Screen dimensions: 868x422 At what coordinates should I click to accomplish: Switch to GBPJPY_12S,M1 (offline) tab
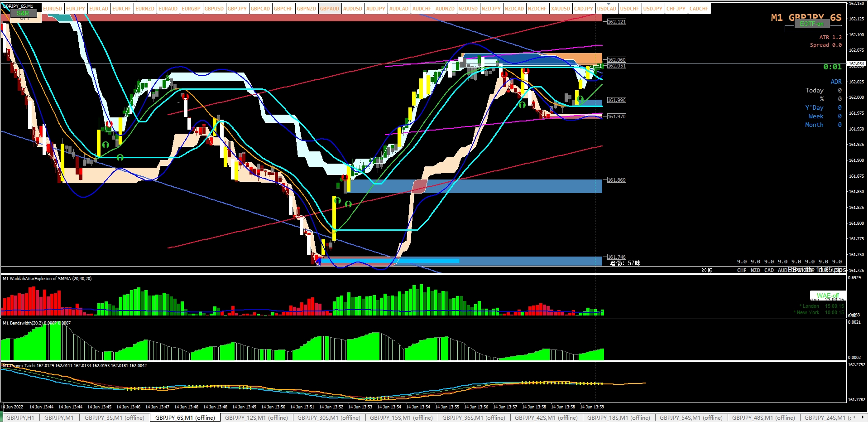(x=256, y=417)
